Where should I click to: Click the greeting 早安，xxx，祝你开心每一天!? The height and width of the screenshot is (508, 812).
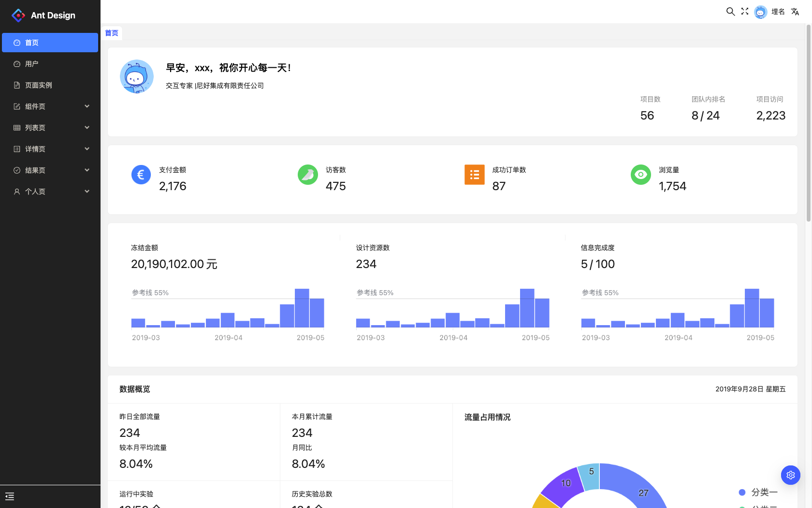[x=229, y=68]
